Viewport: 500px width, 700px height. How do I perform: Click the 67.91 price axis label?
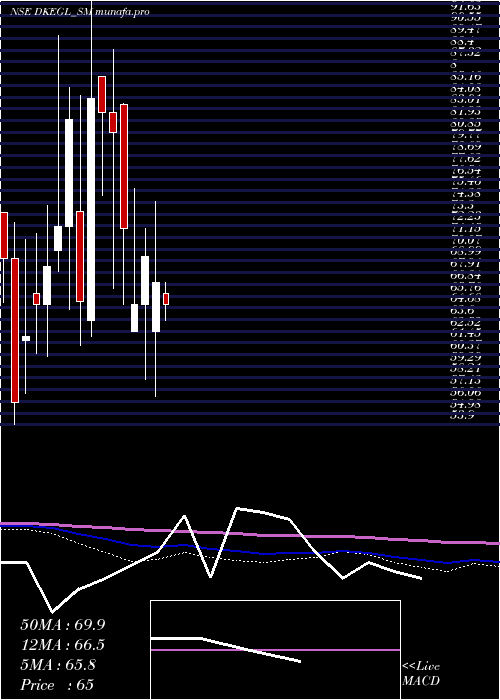pyautogui.click(x=466, y=264)
